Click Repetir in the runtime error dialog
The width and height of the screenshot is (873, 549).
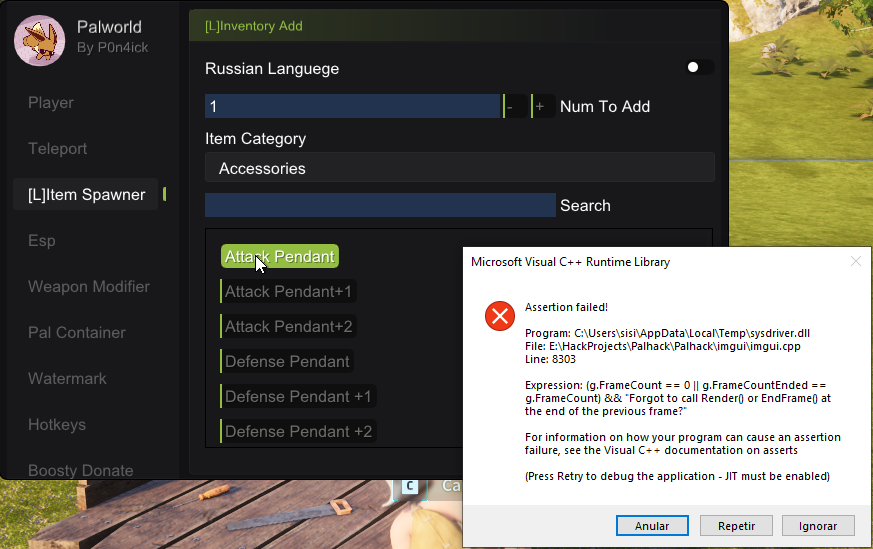point(736,526)
